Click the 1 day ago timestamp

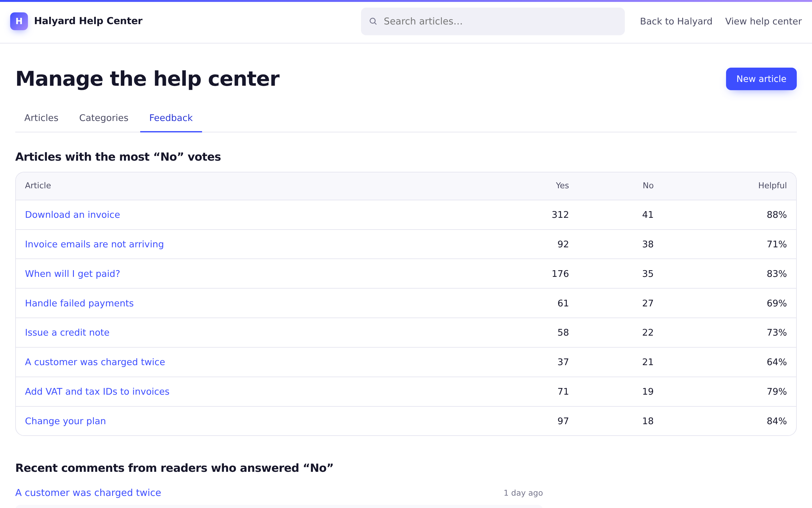coord(523,493)
